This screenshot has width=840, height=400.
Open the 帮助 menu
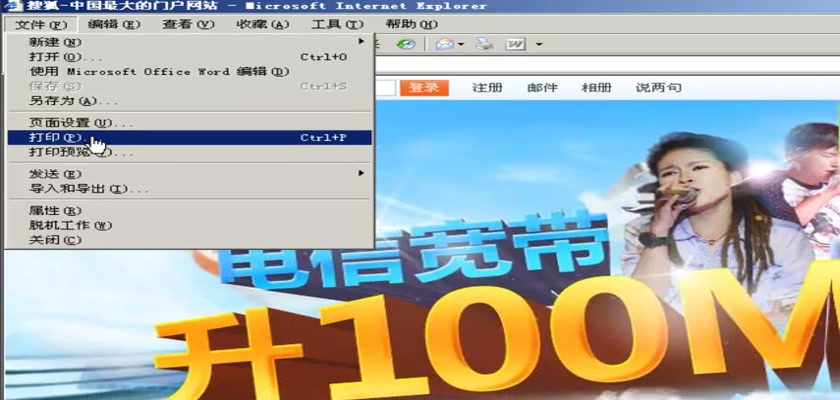[x=411, y=25]
